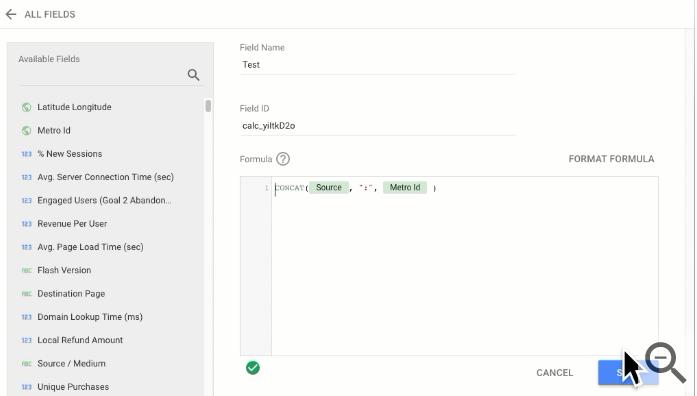This screenshot has height=396, width=697.
Task: Click the number icon beside Engaged Users
Action: tap(27, 200)
